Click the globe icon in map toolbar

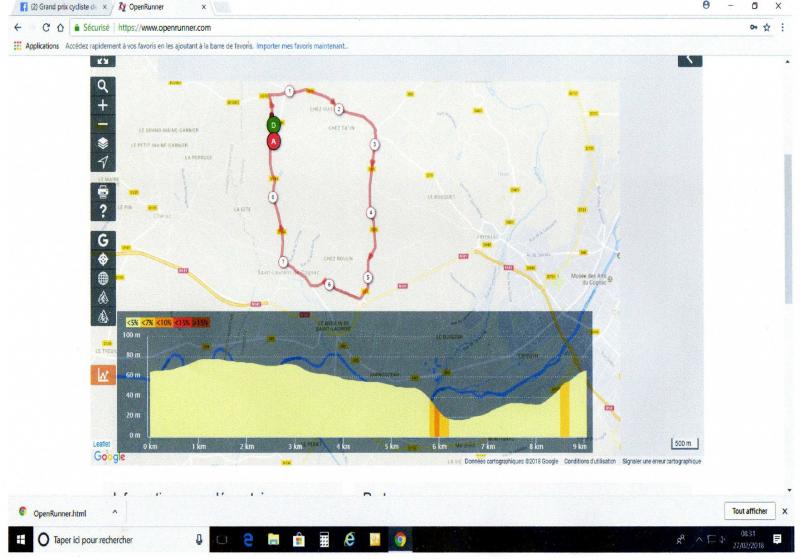pyautogui.click(x=103, y=278)
